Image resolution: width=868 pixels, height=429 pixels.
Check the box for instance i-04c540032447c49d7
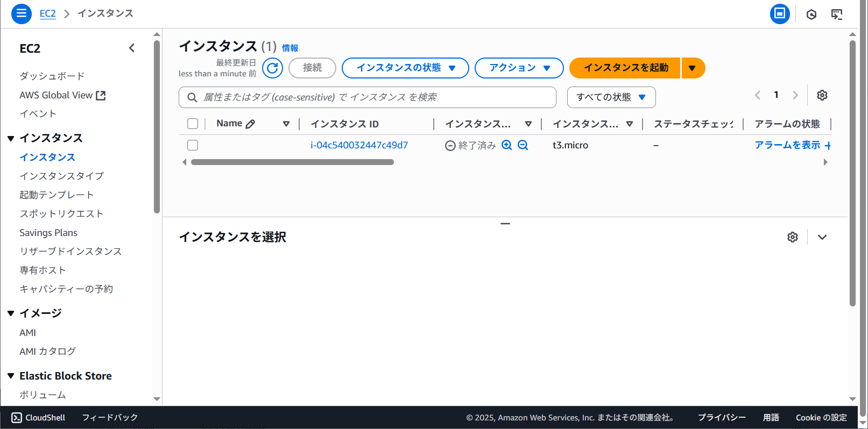click(193, 145)
